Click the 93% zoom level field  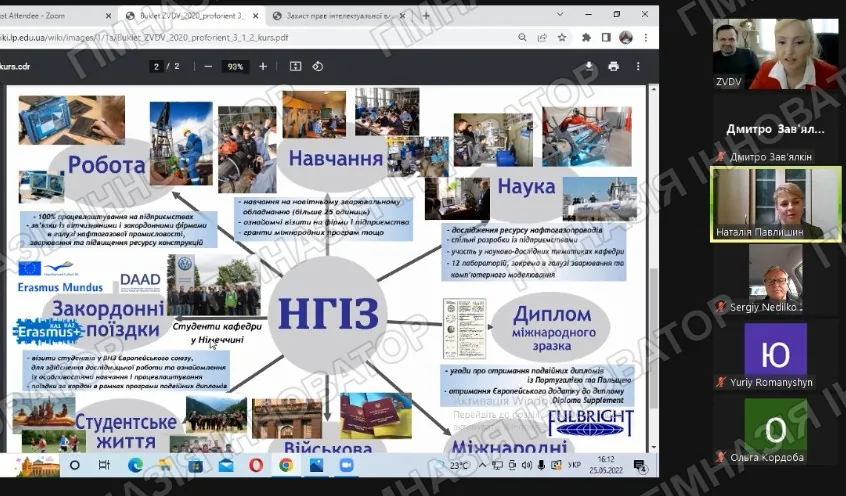pos(235,66)
